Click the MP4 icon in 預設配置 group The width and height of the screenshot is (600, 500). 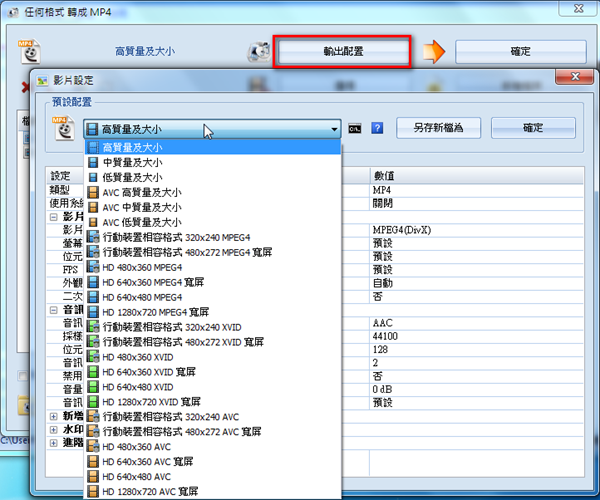[64, 128]
